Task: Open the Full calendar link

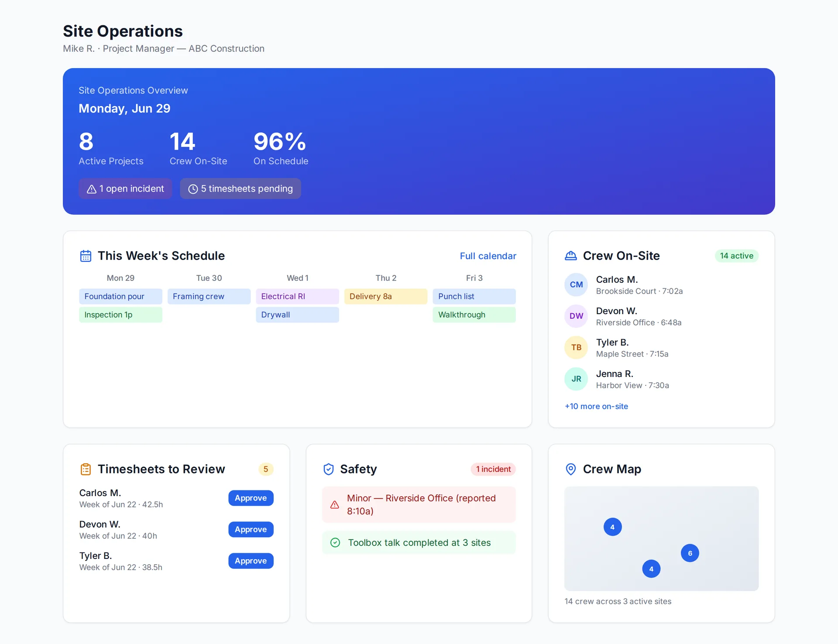Action: point(488,256)
